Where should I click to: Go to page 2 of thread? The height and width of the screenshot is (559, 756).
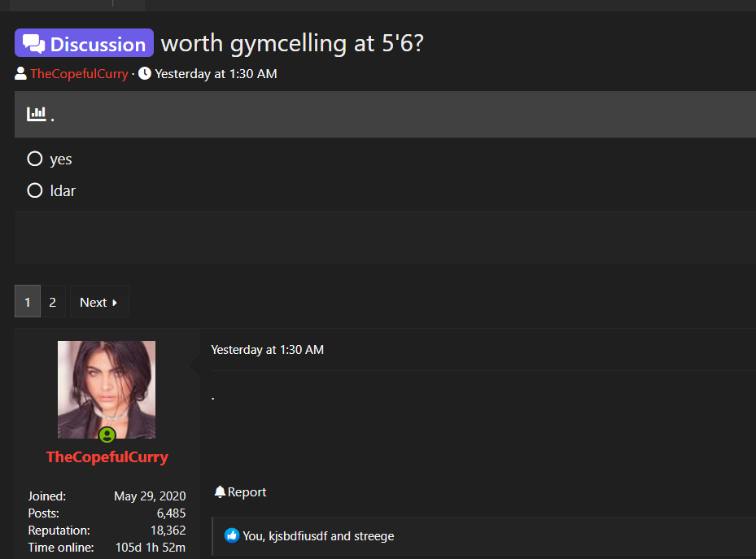[x=53, y=302]
